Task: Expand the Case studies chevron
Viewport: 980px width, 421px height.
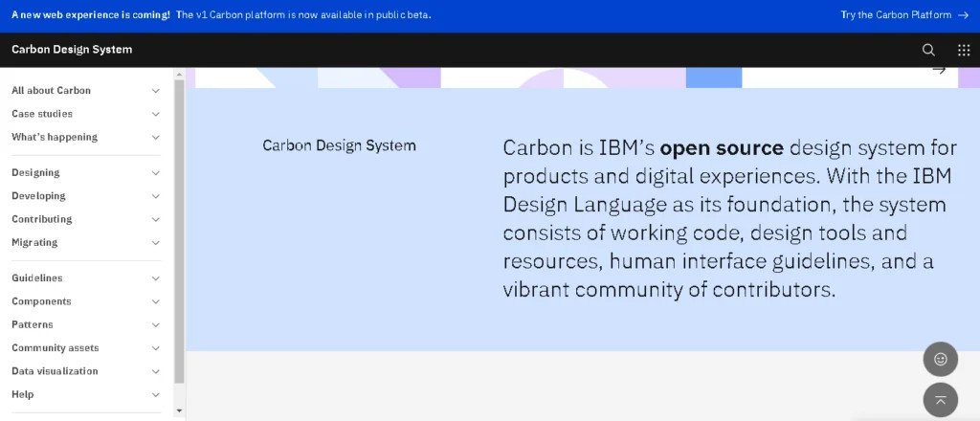Action: [x=156, y=114]
